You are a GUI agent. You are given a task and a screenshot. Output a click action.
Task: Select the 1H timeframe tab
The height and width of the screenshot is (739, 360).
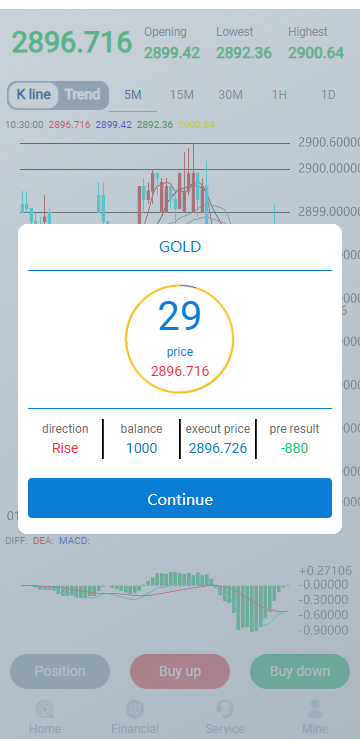click(279, 95)
